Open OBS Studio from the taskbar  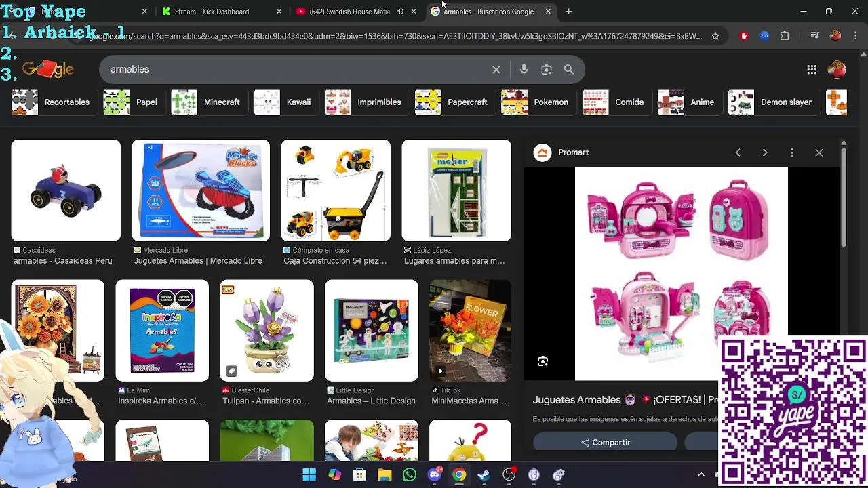509,474
